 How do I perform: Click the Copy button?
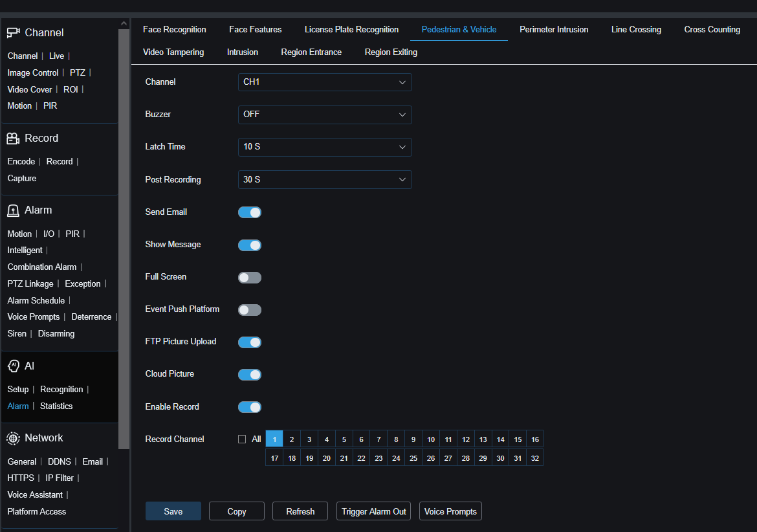237,511
